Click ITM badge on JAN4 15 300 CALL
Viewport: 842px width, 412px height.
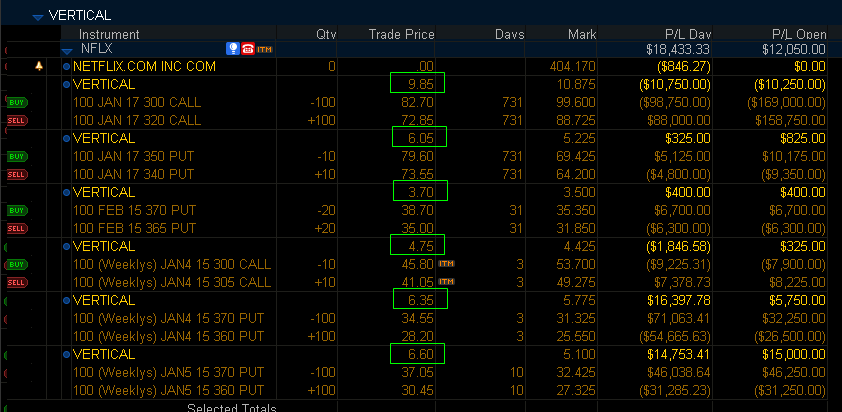(447, 264)
